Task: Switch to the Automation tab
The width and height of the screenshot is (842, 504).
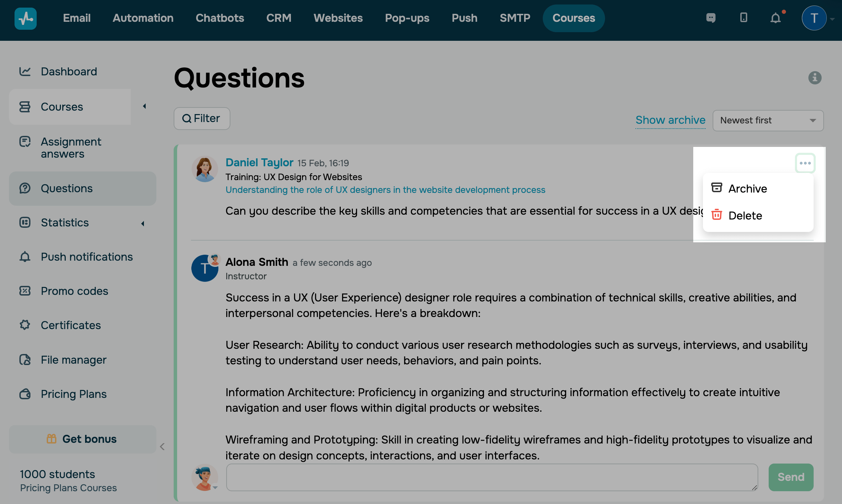Action: 143,18
